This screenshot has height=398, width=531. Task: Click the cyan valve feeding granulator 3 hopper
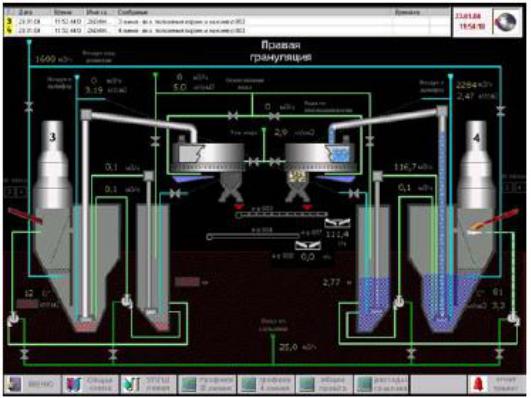click(175, 193)
